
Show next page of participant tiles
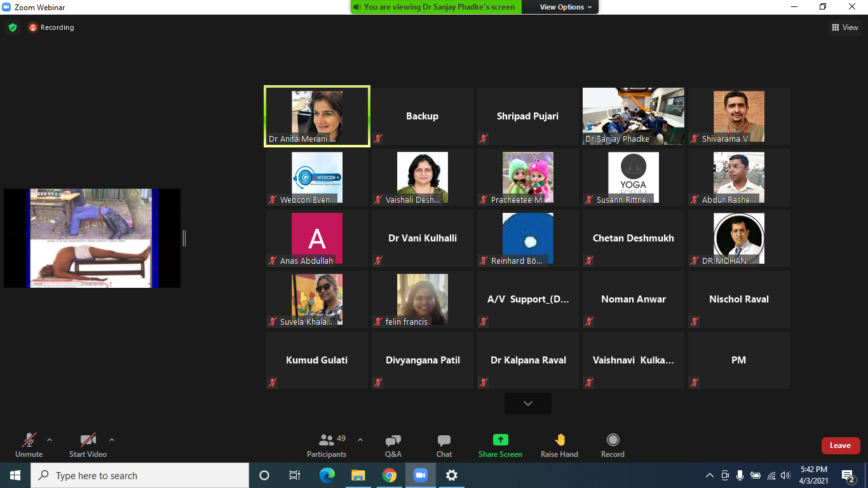(x=527, y=403)
